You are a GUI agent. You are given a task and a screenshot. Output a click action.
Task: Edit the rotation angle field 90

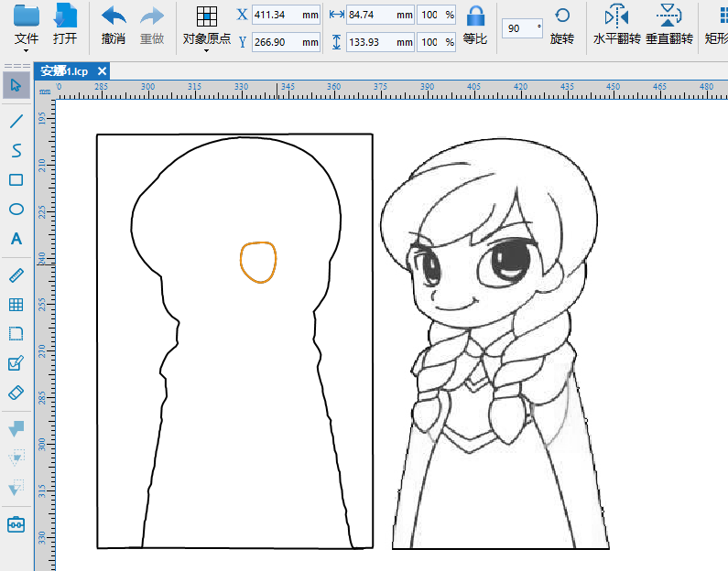point(522,28)
